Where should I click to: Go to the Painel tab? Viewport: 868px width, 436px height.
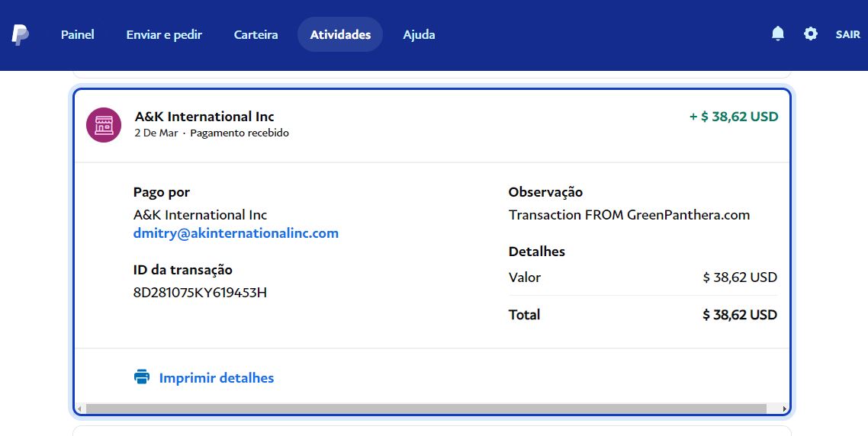78,34
